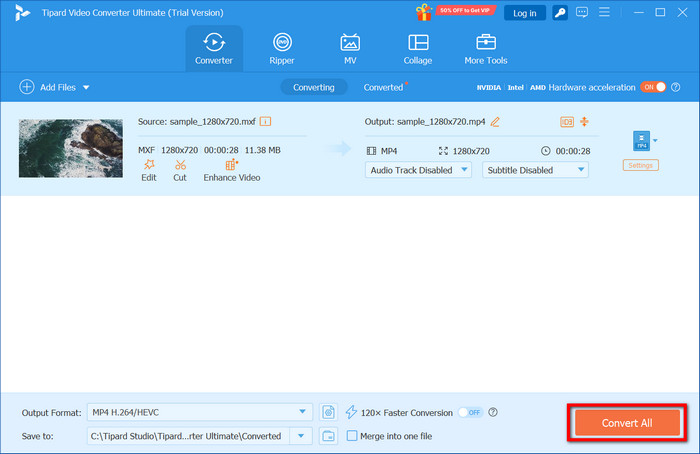Click the Convert All button
This screenshot has height=454, width=700.
coord(627,423)
